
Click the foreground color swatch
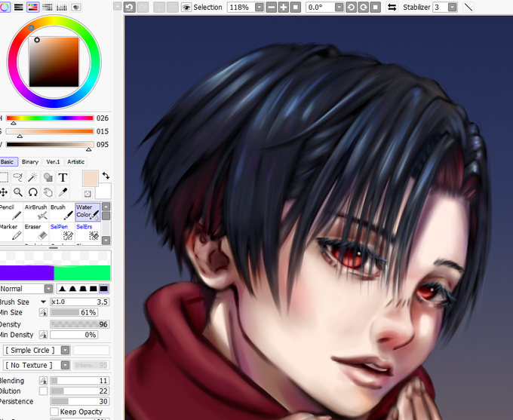pos(91,179)
